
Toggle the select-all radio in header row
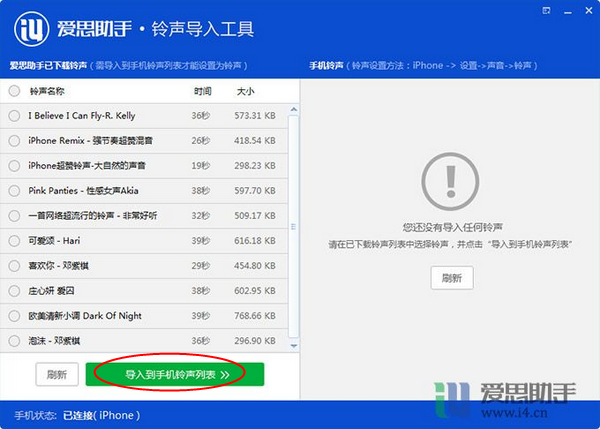tap(14, 91)
